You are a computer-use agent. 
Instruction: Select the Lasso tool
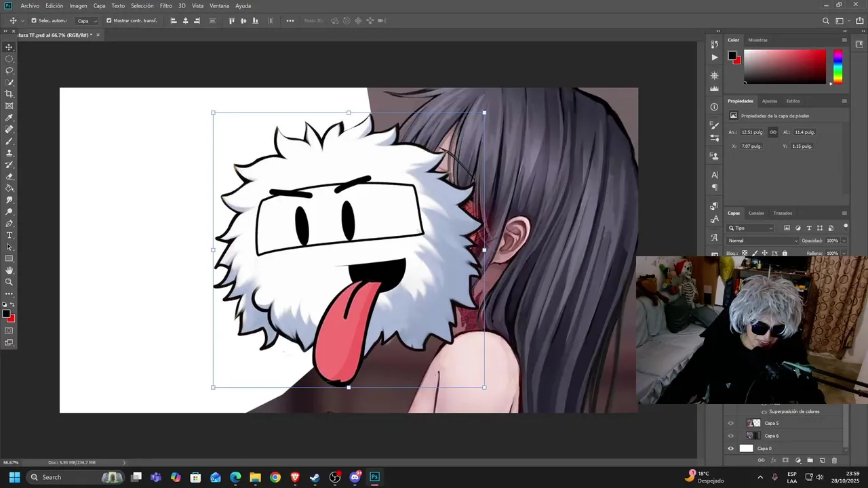[x=9, y=70]
